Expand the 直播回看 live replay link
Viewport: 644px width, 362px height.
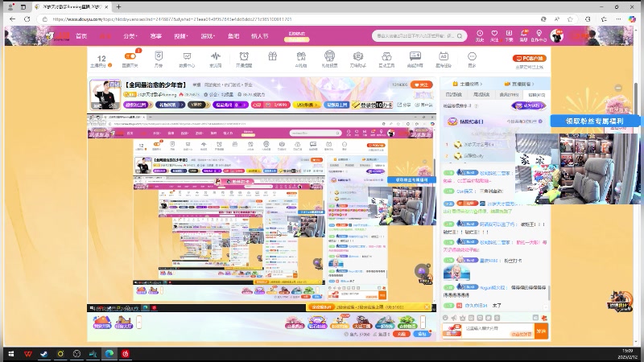click(519, 84)
